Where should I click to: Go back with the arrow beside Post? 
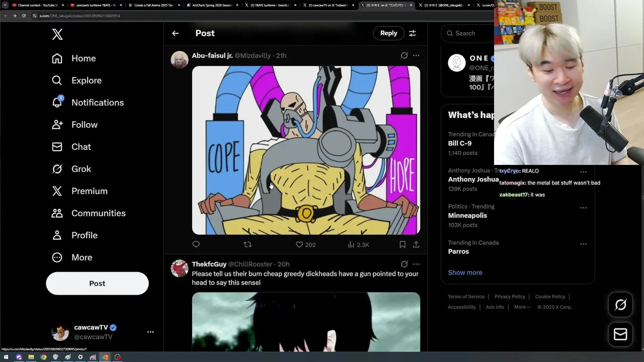pyautogui.click(x=175, y=33)
